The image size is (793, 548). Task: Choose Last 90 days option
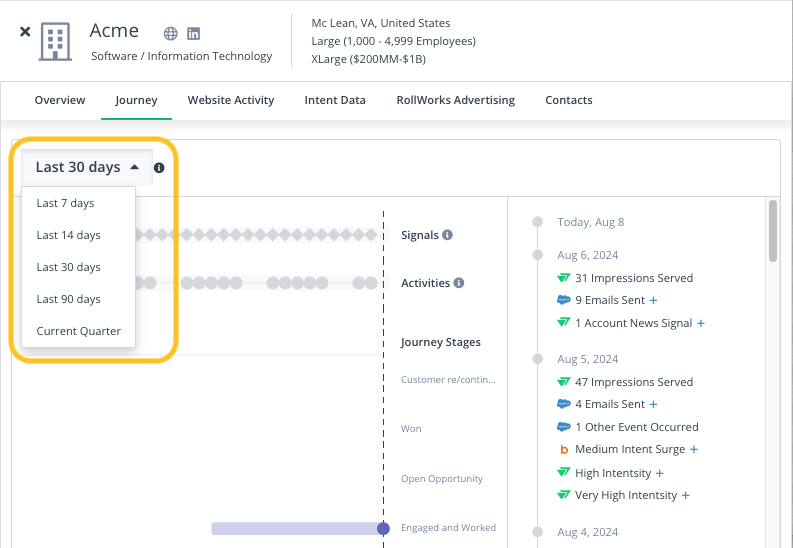point(78,299)
